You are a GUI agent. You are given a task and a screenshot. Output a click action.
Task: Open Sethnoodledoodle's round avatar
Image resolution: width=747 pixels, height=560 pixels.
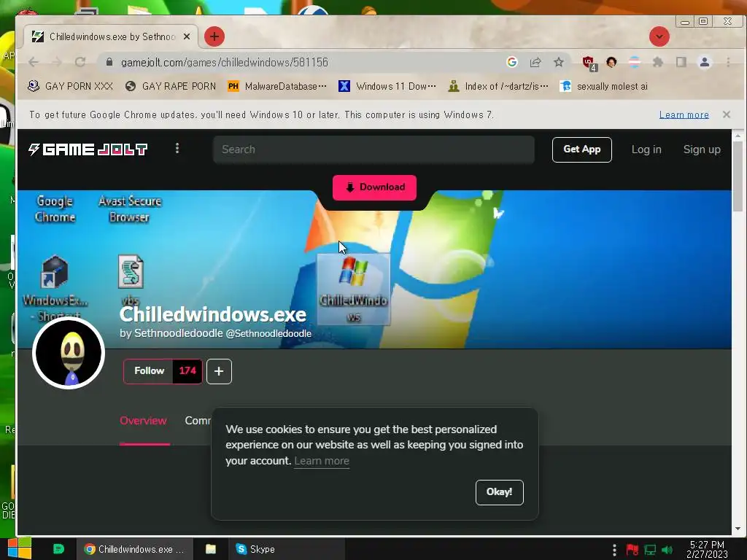(69, 353)
